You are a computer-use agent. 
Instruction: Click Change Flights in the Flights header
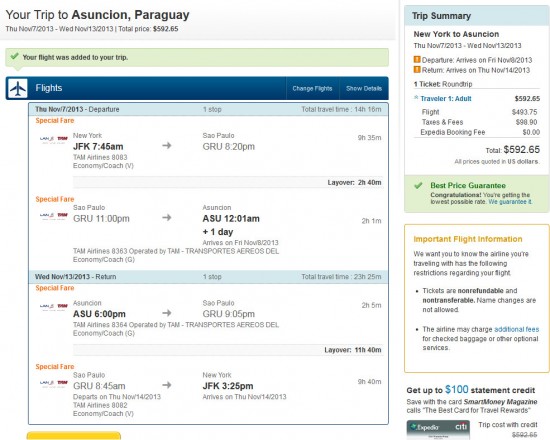pyautogui.click(x=312, y=88)
